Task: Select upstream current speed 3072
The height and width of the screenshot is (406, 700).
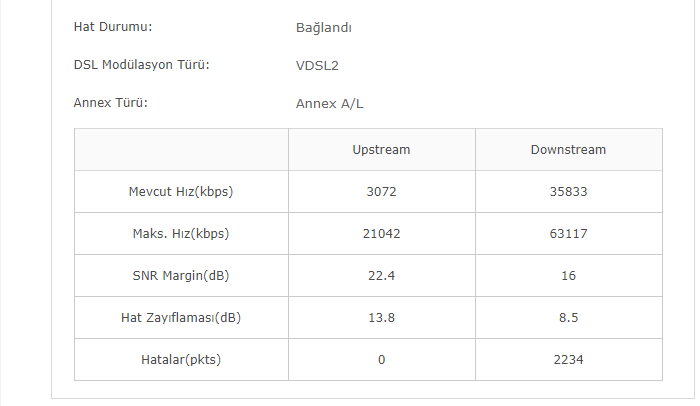Action: point(381,192)
